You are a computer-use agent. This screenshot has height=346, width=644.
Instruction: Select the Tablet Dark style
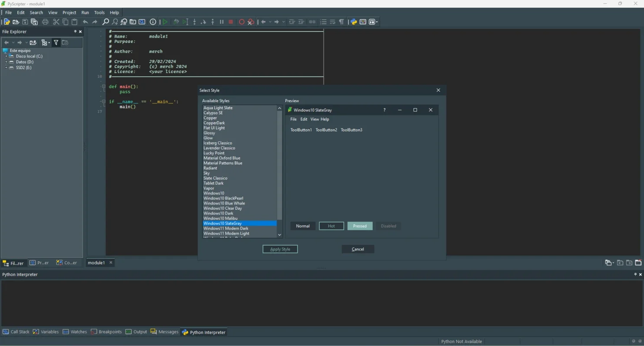pyautogui.click(x=214, y=183)
